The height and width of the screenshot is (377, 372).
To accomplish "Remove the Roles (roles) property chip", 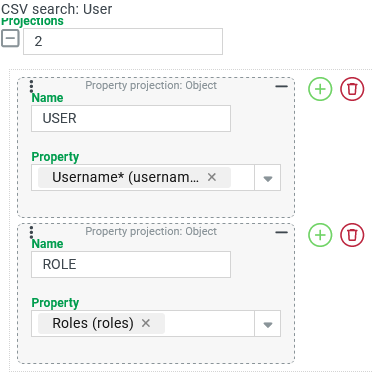I will [146, 323].
